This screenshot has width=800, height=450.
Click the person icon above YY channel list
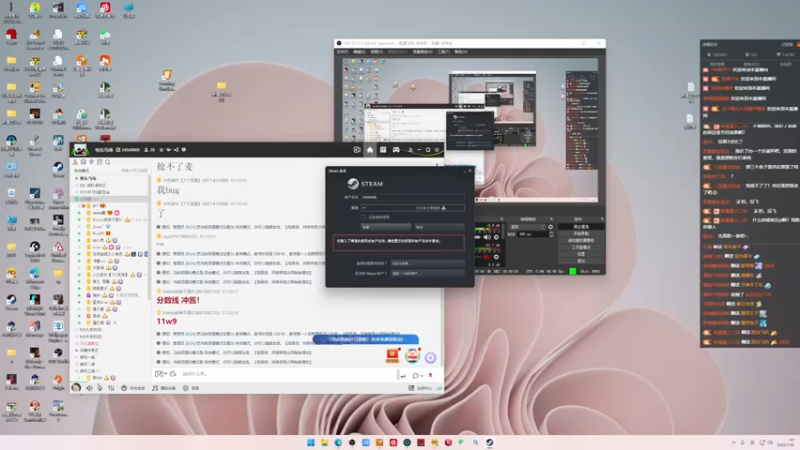(x=76, y=162)
